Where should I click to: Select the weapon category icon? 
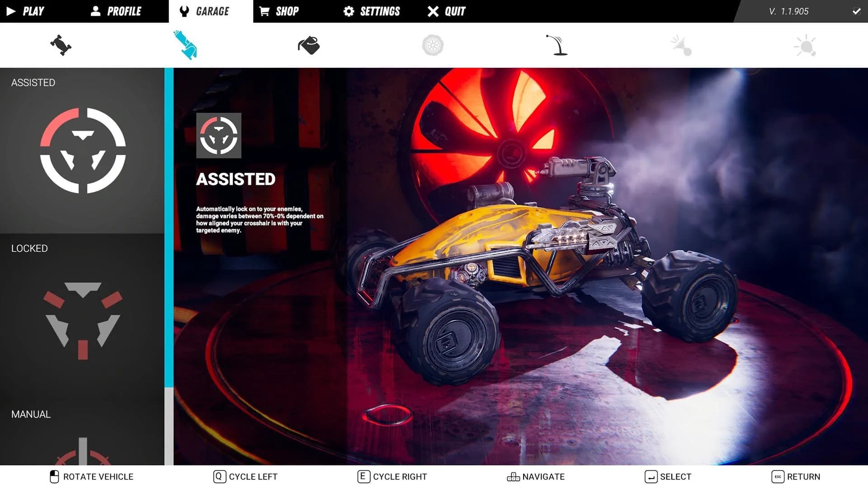185,45
